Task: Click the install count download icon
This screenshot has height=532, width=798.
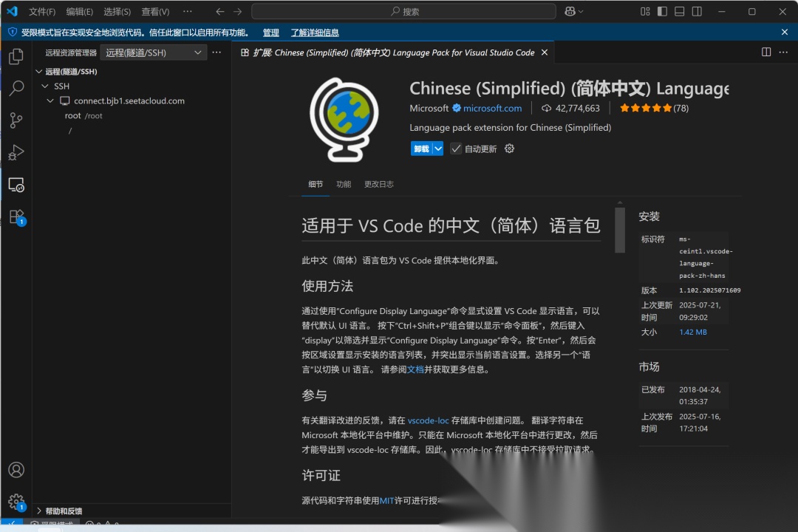Action: click(x=546, y=108)
